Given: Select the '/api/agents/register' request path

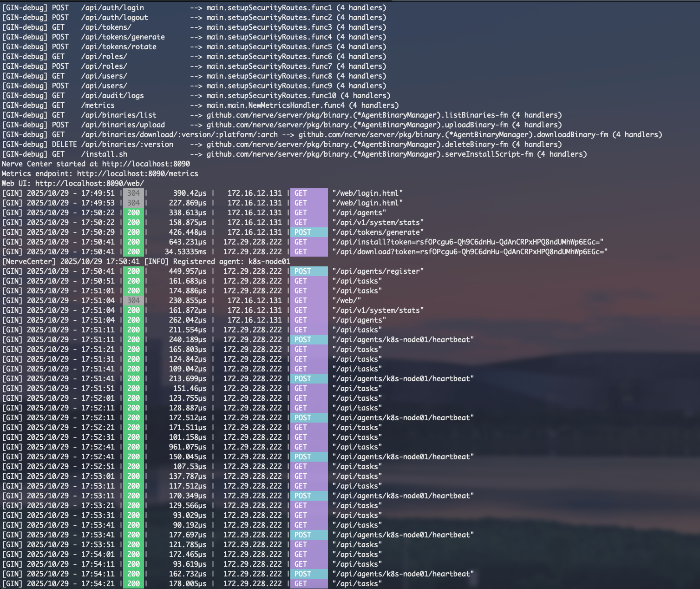Looking at the screenshot, I should pyautogui.click(x=378, y=271).
